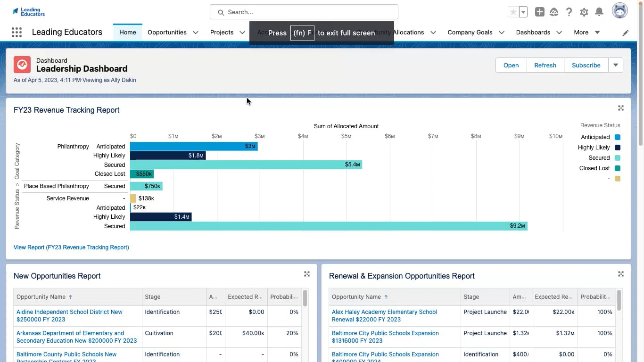The width and height of the screenshot is (644, 362).
Task: Click the favorites star icon
Action: [x=513, y=12]
